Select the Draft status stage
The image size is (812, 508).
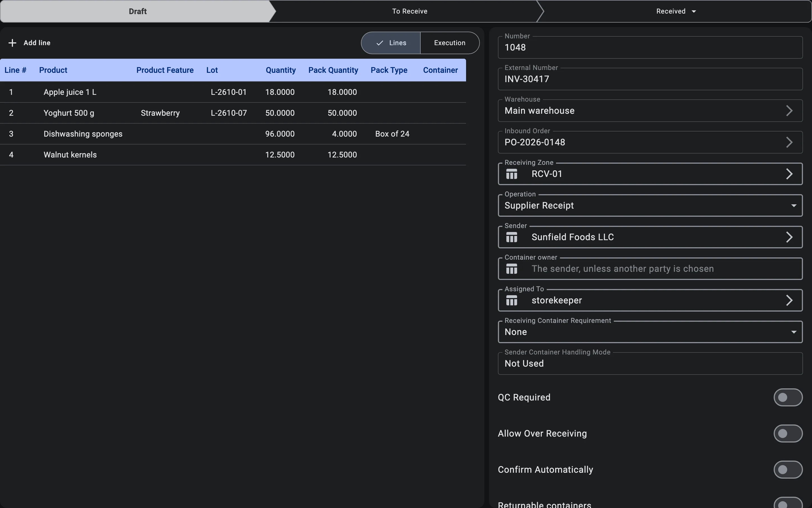tap(138, 11)
